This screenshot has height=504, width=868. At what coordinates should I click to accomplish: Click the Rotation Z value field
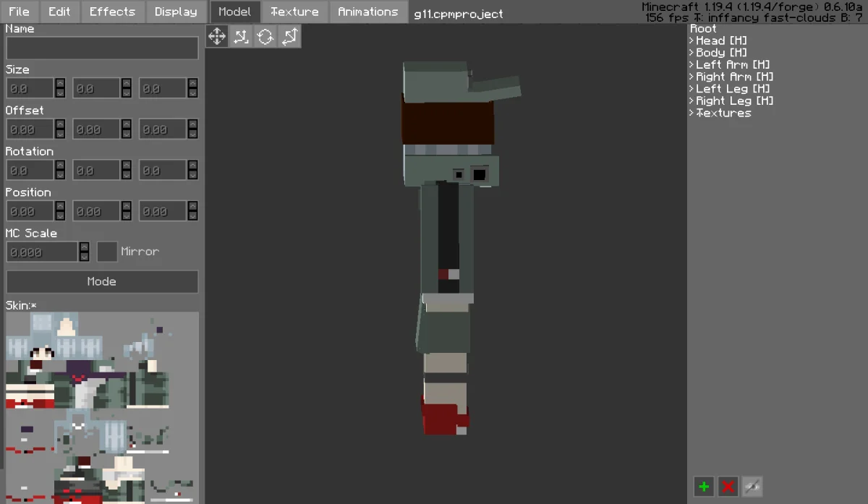coord(163,170)
